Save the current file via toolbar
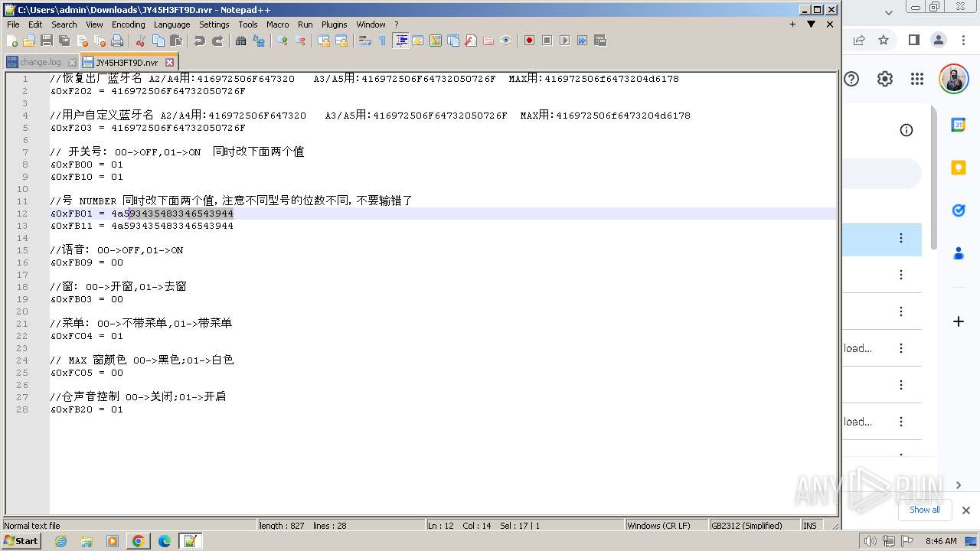This screenshot has width=980, height=551. (x=47, y=41)
